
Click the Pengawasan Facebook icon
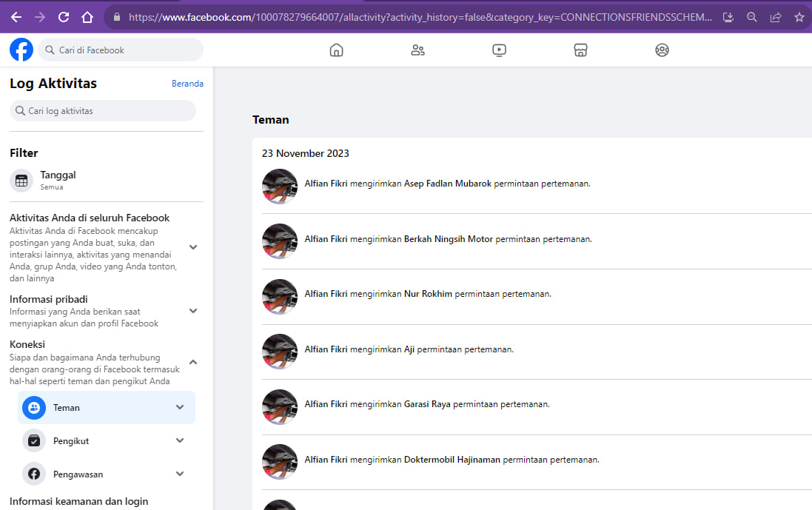(x=33, y=474)
